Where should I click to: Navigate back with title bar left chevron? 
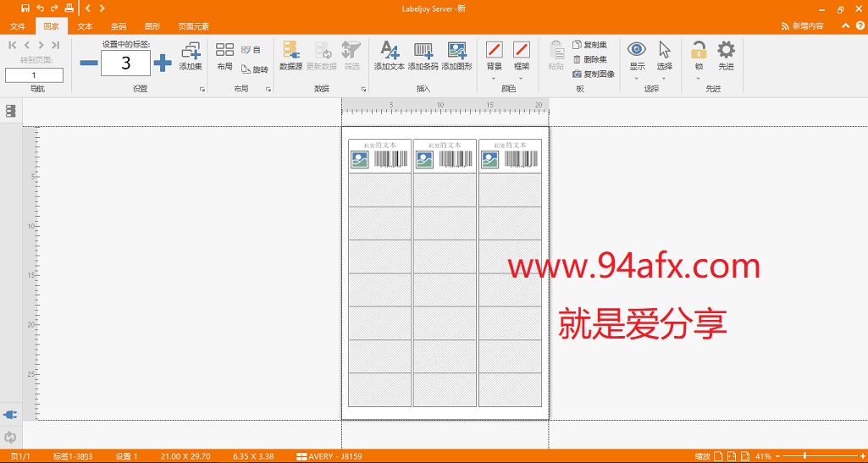[88, 8]
